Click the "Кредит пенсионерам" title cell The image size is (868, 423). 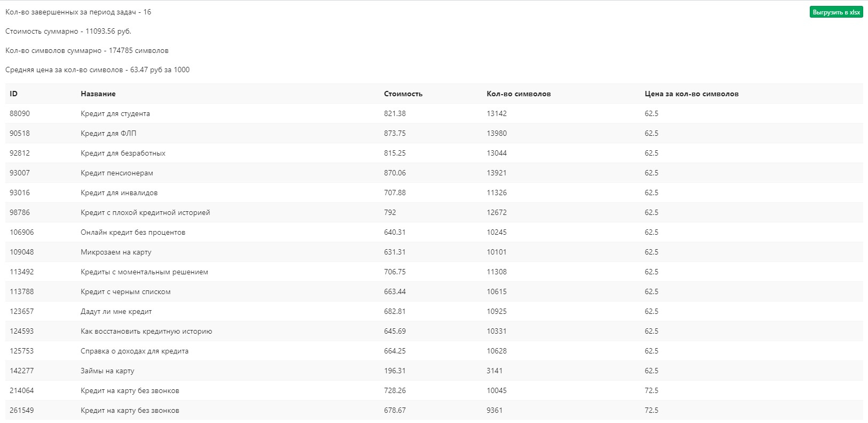pyautogui.click(x=116, y=173)
